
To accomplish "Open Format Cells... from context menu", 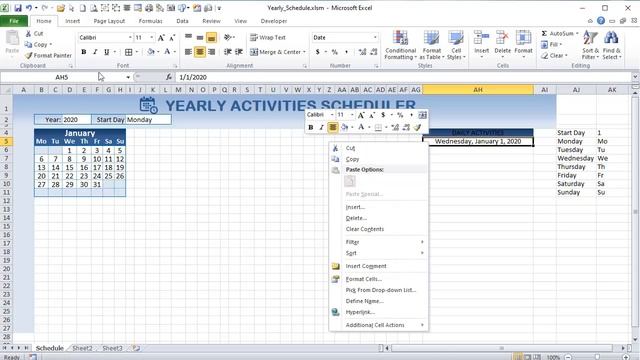I will tap(379, 279).
